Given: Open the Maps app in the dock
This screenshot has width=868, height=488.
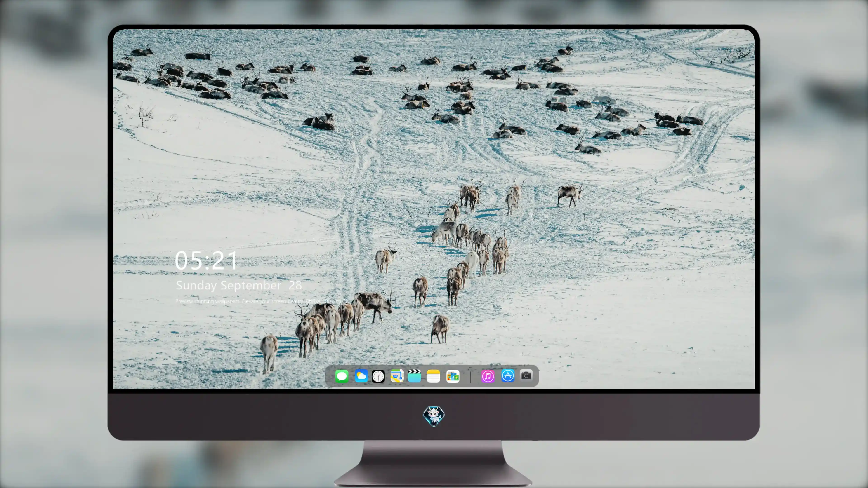Looking at the screenshot, I should (x=397, y=376).
